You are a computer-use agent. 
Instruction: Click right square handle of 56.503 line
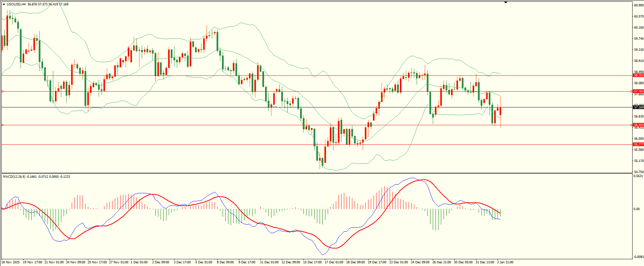[631, 125]
